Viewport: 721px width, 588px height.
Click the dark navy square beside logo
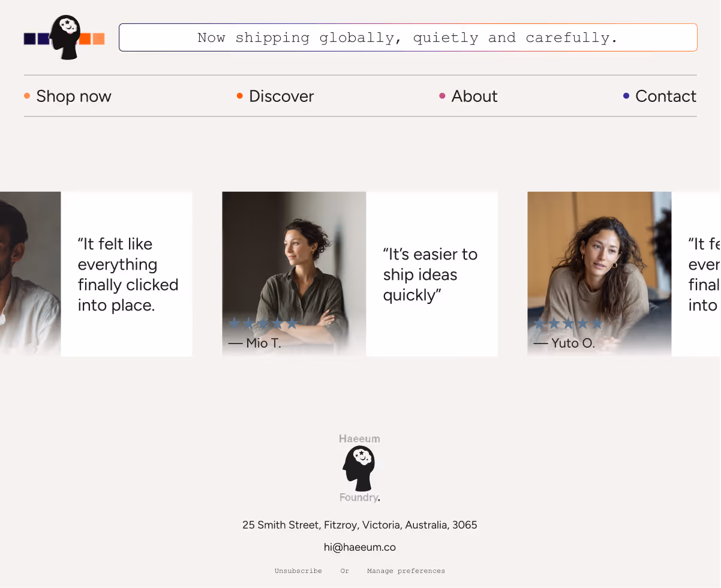[x=29, y=39]
